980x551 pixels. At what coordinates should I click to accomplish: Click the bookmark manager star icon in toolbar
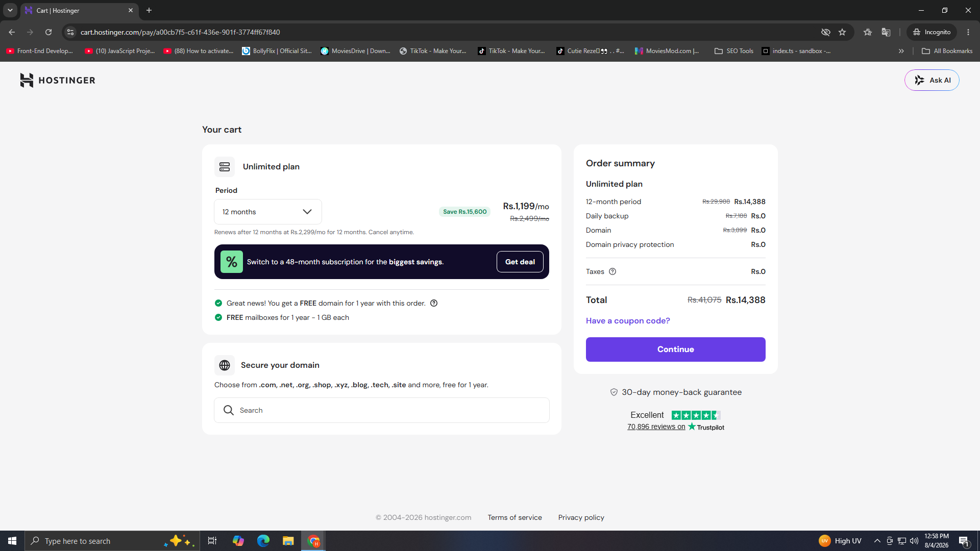(868, 32)
